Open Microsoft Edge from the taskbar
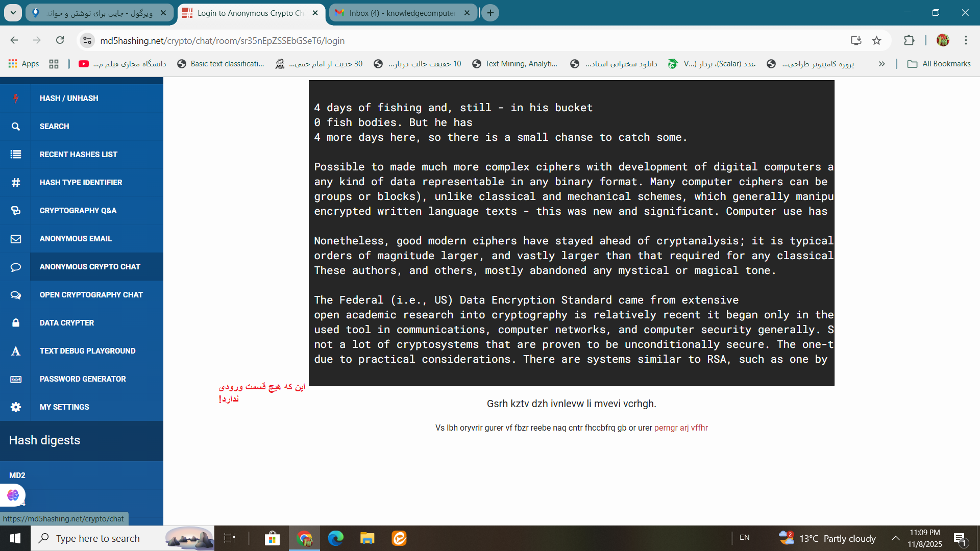This screenshot has height=551, width=980. 335,538
